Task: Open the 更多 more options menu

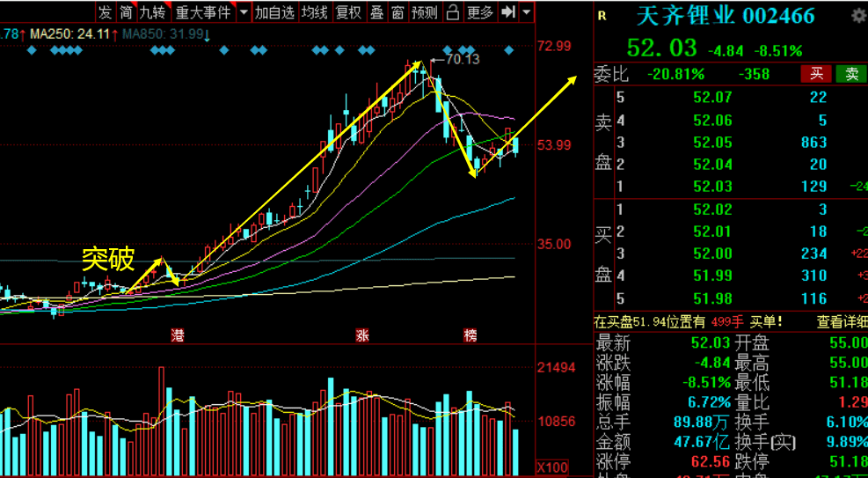Action: (479, 11)
